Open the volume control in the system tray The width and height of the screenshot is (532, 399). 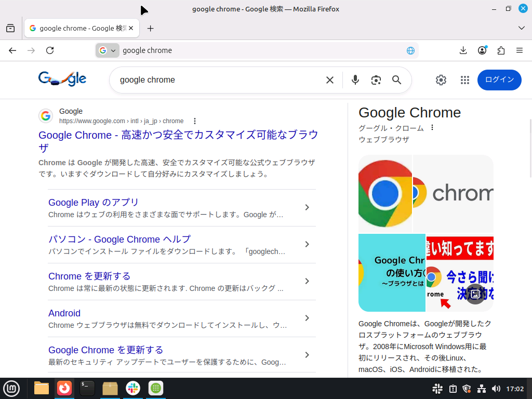click(x=496, y=388)
